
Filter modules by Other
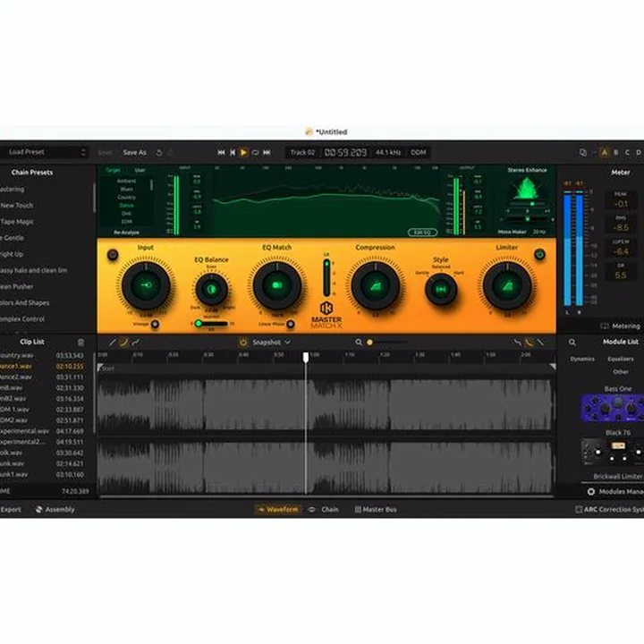621,372
